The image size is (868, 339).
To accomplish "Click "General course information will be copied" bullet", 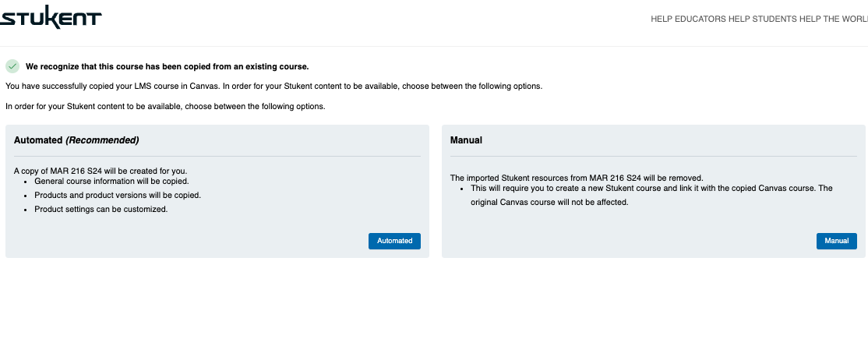I will (111, 181).
